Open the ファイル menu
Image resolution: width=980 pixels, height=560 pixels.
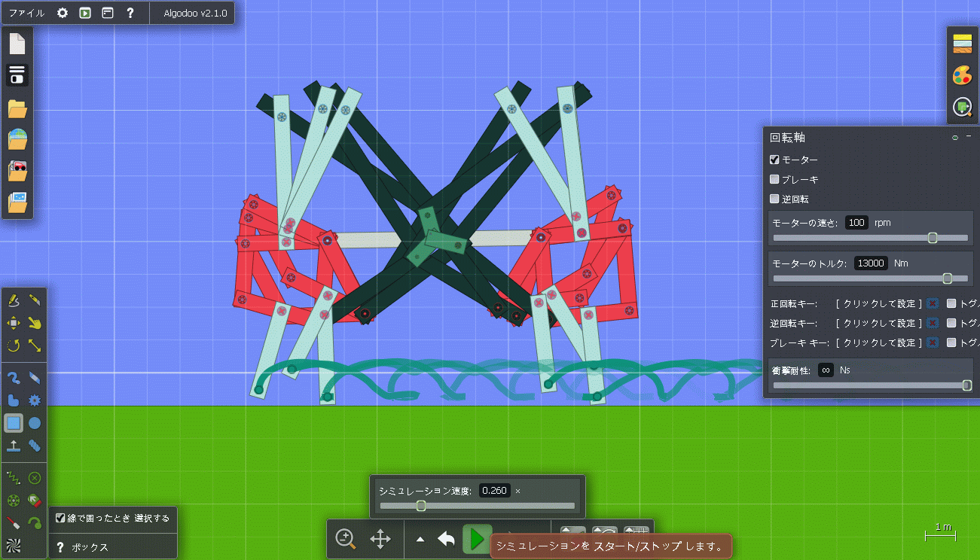(x=26, y=13)
